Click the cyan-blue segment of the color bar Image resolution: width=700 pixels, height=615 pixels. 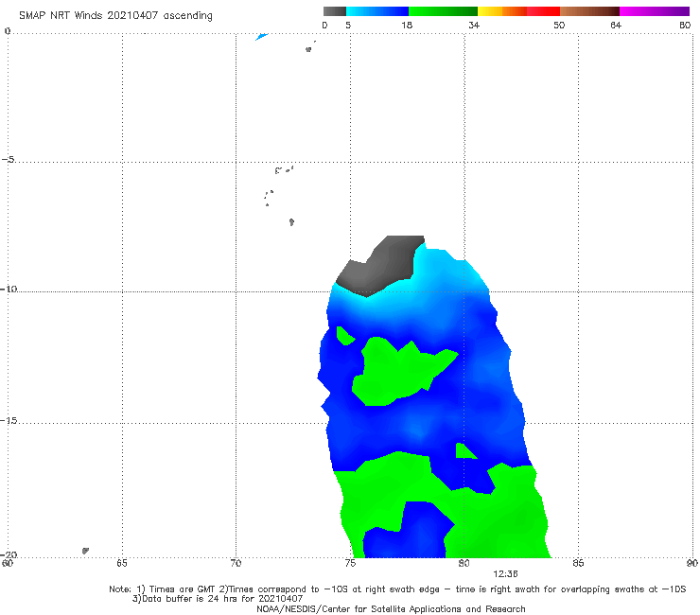click(377, 11)
